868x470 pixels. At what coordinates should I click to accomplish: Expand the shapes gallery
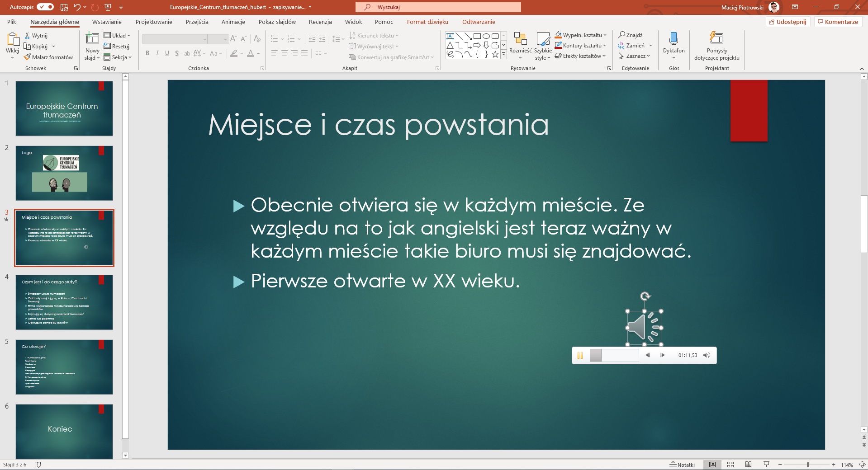(503, 54)
